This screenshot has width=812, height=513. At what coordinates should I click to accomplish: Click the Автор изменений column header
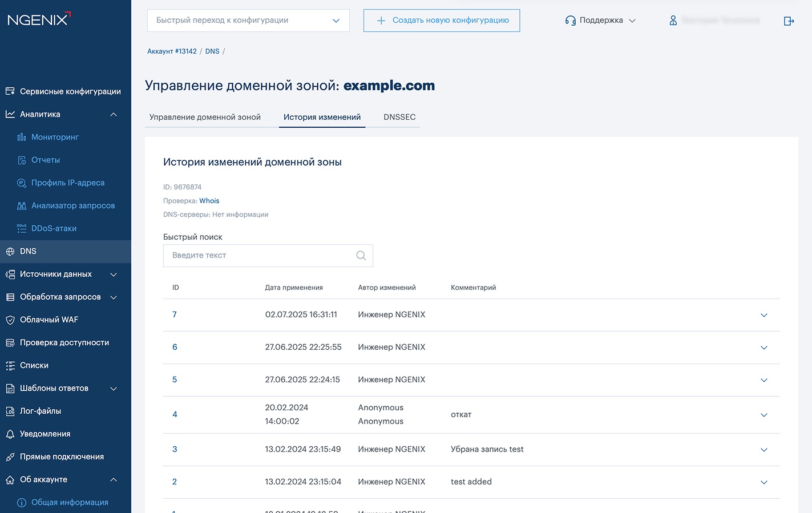click(387, 288)
